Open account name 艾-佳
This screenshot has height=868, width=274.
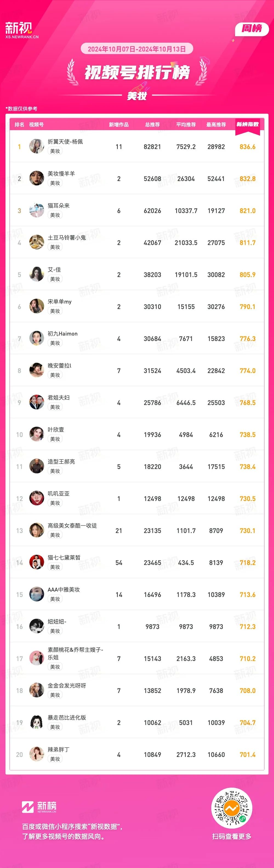(x=54, y=270)
